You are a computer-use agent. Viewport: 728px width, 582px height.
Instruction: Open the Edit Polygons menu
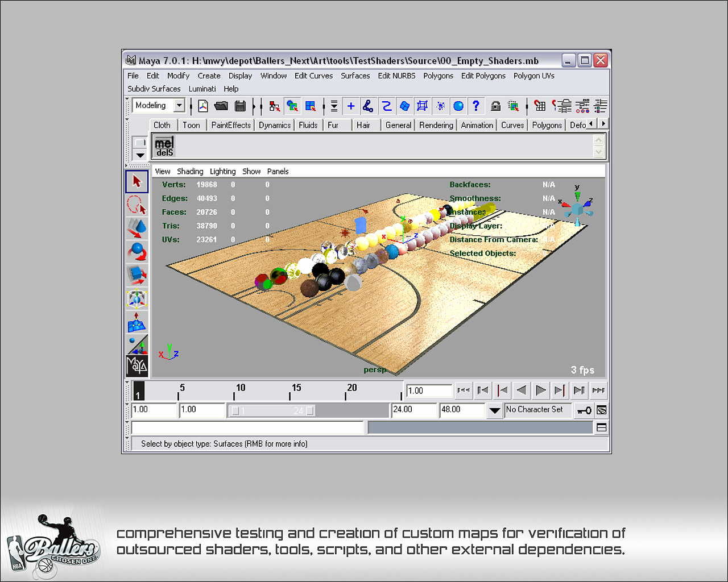click(483, 76)
